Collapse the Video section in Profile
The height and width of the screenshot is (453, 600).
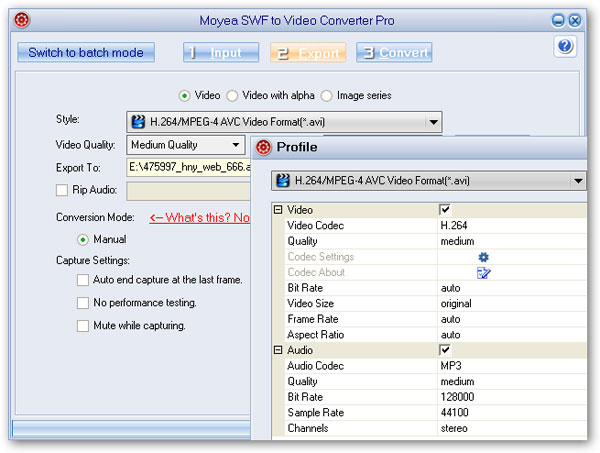pos(278,210)
